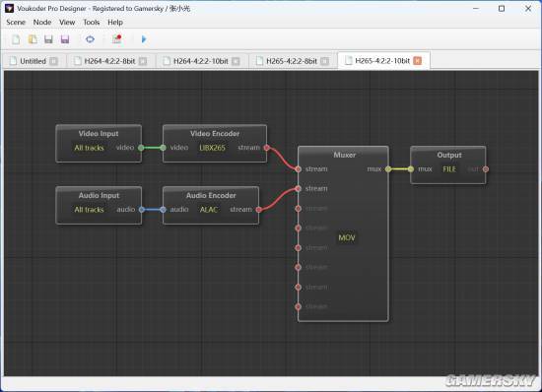Click the Muxer mux output connector dot
542x392 pixels.
click(x=388, y=169)
